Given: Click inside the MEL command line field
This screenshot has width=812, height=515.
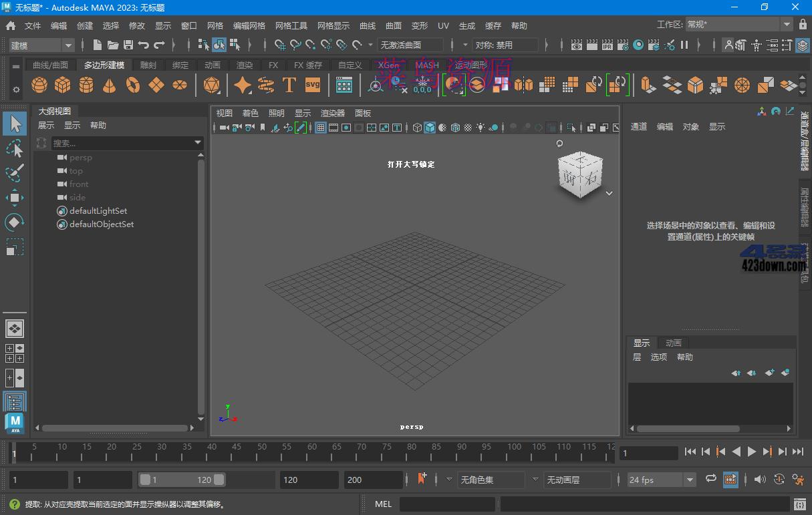Looking at the screenshot, I should tap(448, 504).
